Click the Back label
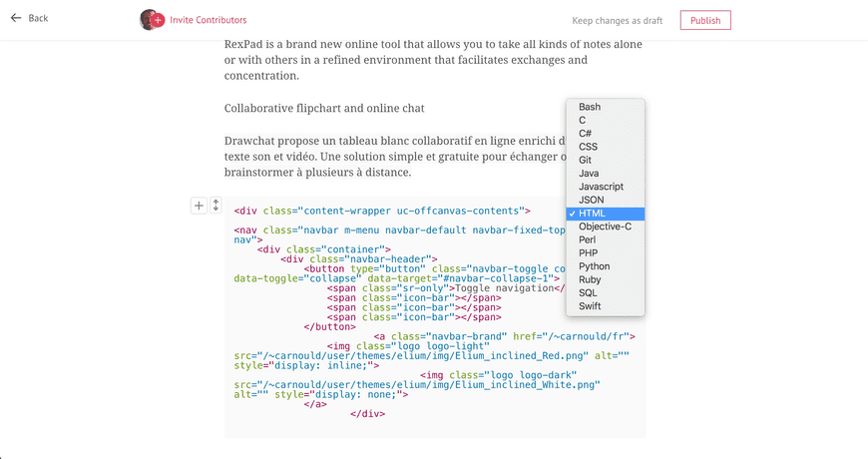This screenshot has width=868, height=459. click(x=38, y=18)
